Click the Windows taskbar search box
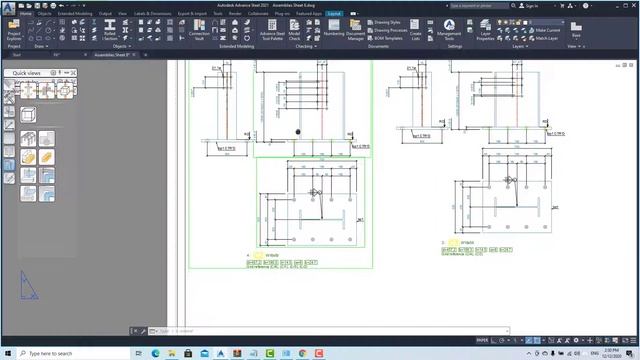Image resolution: width=640 pixels, height=360 pixels. (x=73, y=353)
